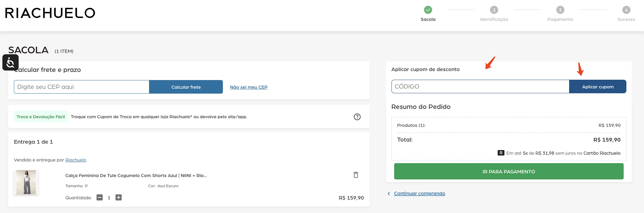The image size is (644, 213).
Task: Select the Produtos (1) label
Action: 411,125
